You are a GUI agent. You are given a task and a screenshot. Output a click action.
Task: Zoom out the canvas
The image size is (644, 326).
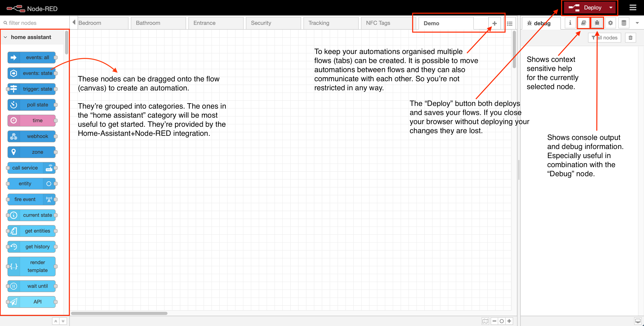point(494,321)
